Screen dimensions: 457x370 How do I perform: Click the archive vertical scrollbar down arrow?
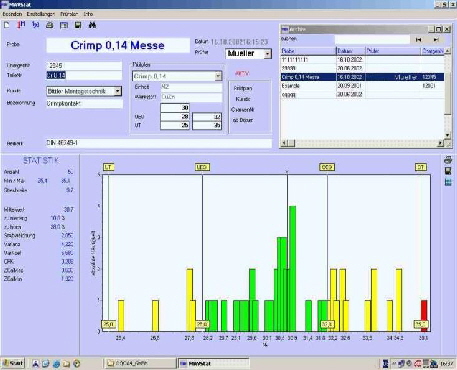click(x=448, y=135)
